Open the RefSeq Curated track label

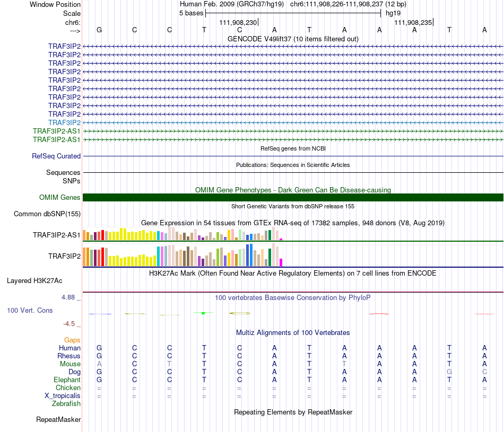pos(56,156)
